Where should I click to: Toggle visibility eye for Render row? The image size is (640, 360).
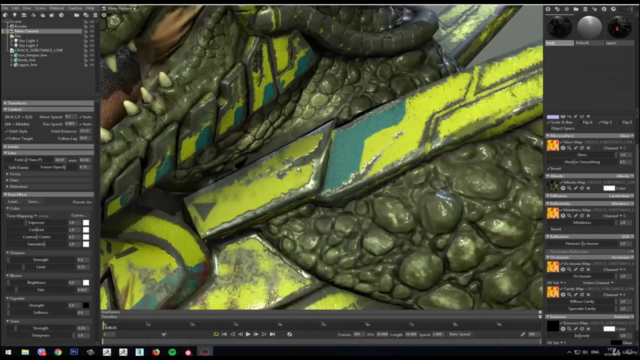92,26
